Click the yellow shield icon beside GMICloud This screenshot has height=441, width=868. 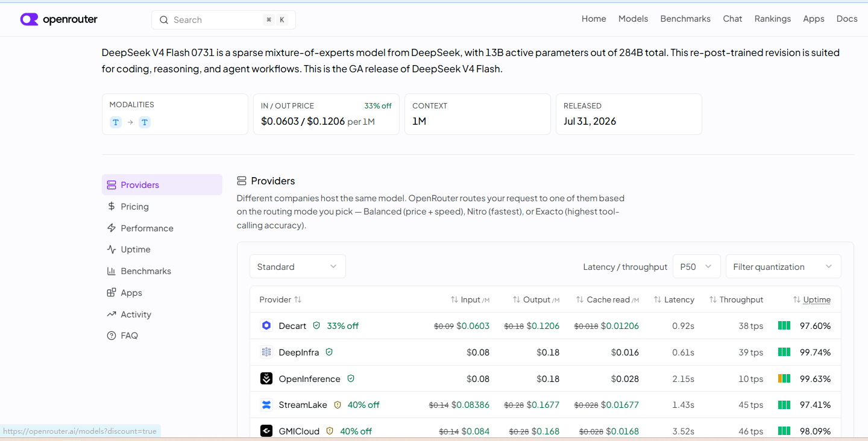(330, 431)
